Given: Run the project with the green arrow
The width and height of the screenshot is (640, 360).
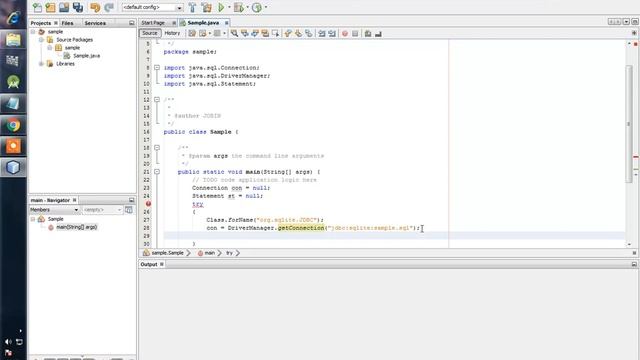Looking at the screenshot, I should [221, 7].
